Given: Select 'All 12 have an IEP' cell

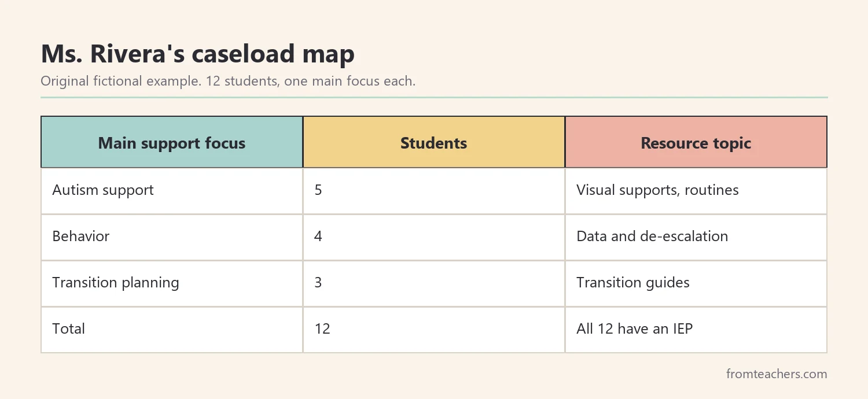Looking at the screenshot, I should coord(696,330).
